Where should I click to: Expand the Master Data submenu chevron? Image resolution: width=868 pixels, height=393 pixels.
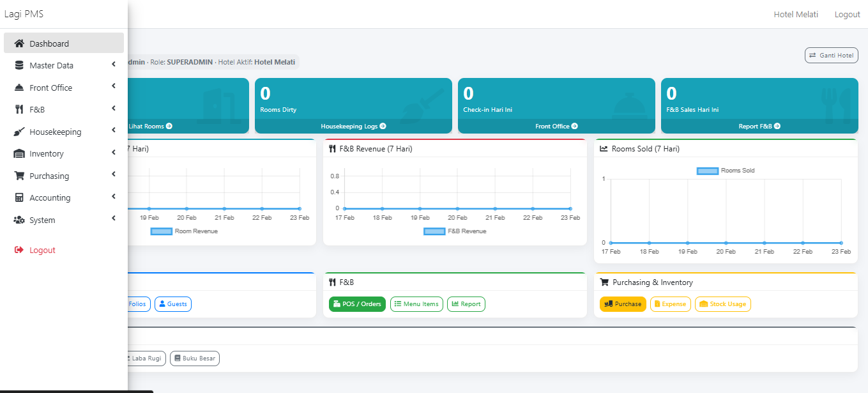tap(113, 65)
